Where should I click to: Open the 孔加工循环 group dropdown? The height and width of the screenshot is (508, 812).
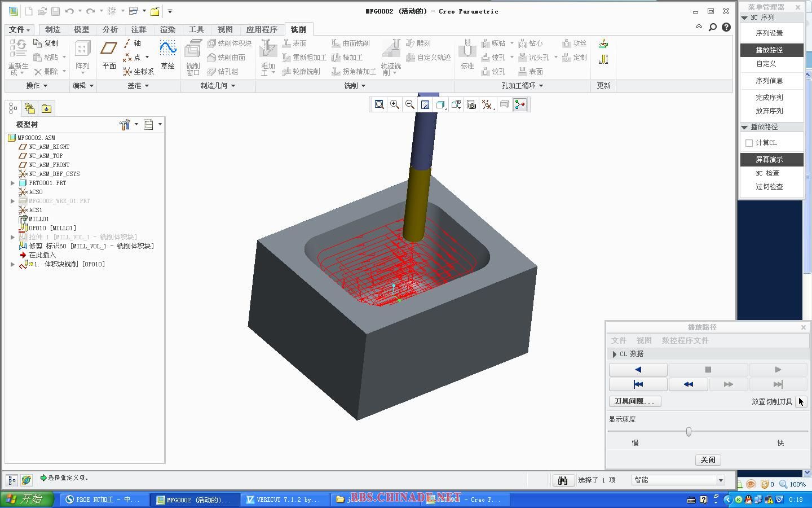click(523, 86)
